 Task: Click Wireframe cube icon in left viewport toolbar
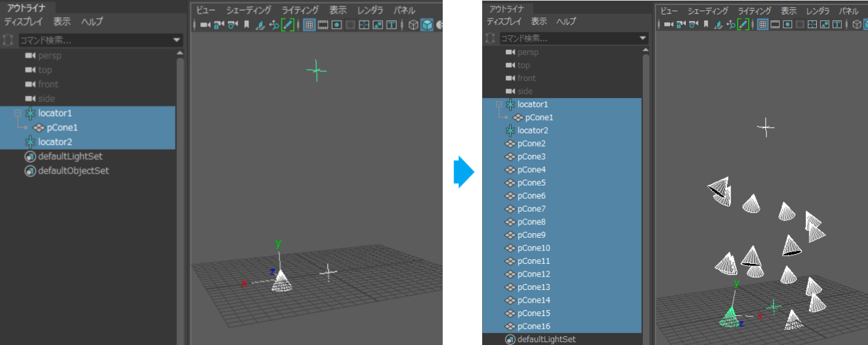pyautogui.click(x=413, y=25)
